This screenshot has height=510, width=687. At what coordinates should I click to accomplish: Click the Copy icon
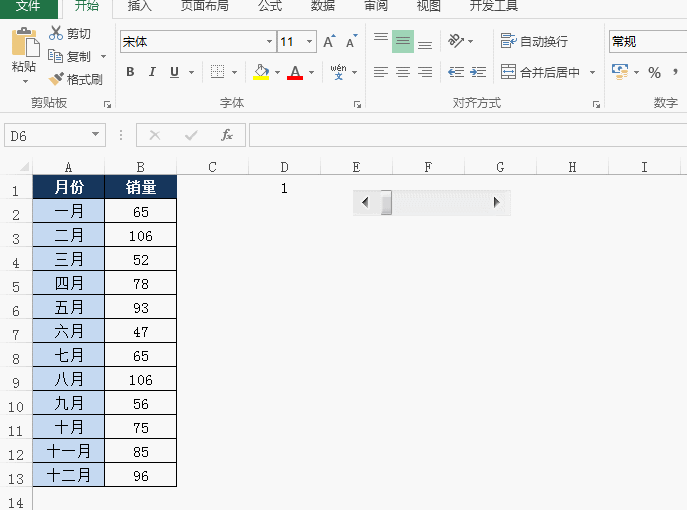click(x=55, y=56)
